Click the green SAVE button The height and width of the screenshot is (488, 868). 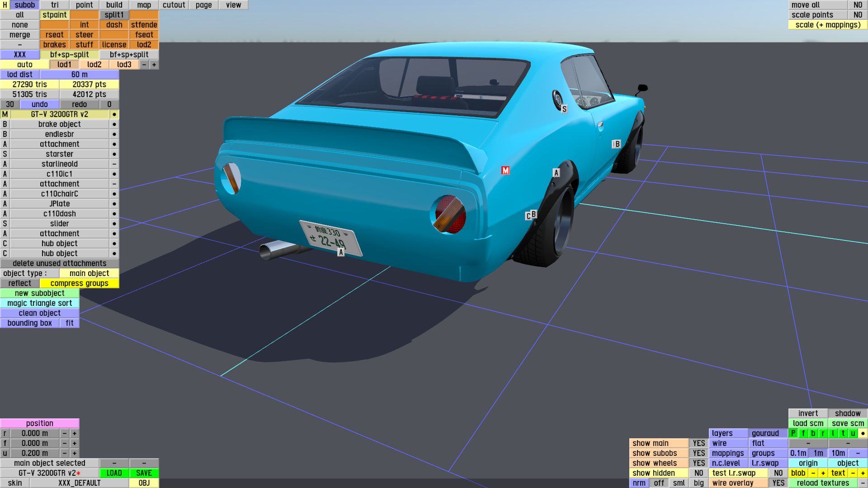click(144, 473)
